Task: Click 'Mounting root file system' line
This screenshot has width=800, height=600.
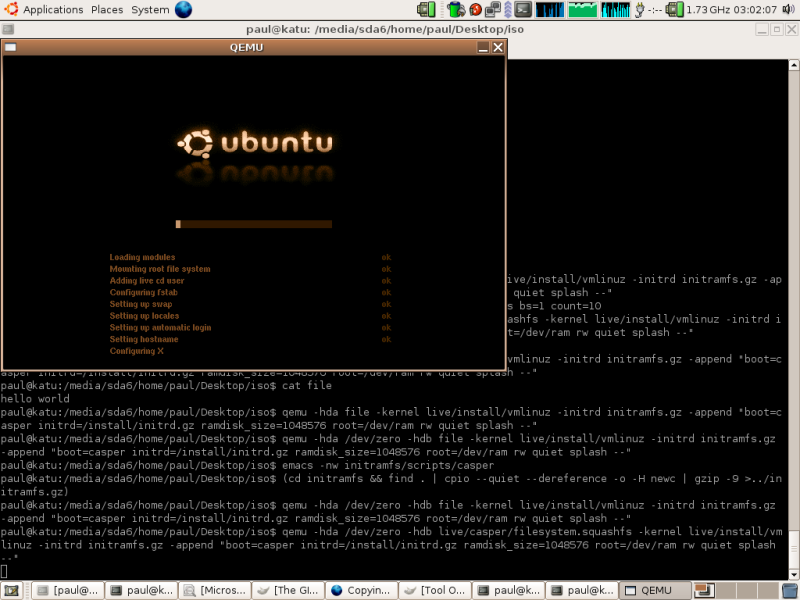Action: pos(160,269)
